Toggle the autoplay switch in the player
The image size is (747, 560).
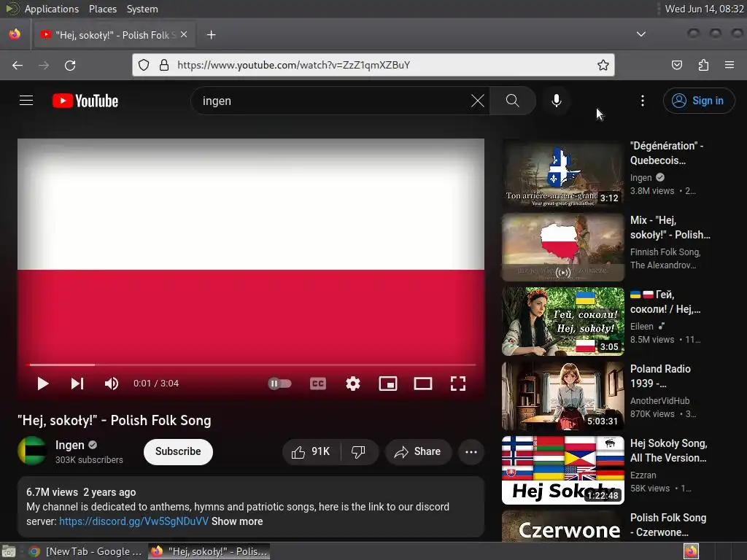pyautogui.click(x=279, y=384)
